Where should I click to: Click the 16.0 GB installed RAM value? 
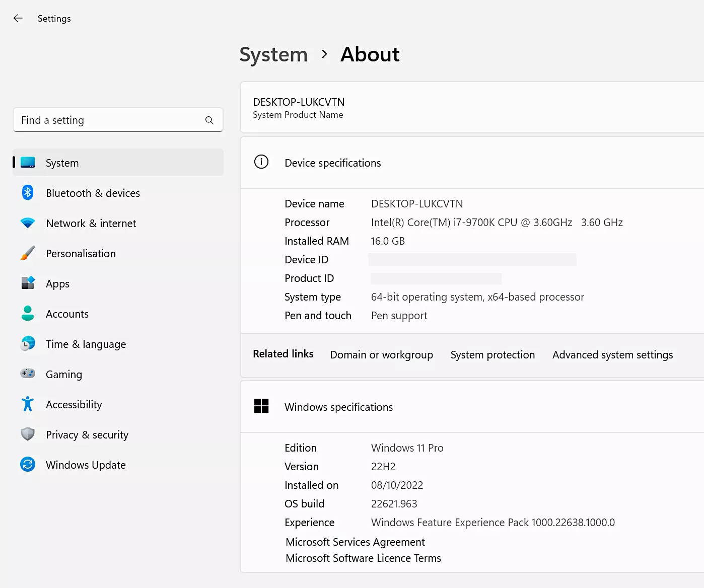[x=388, y=241]
